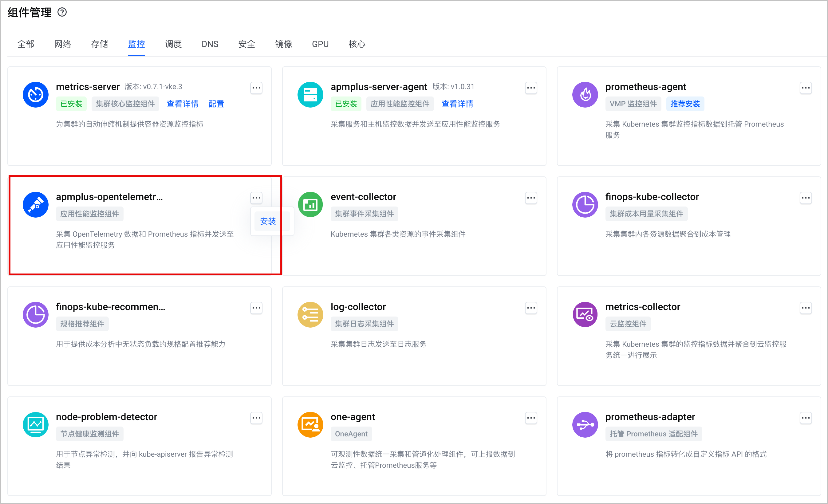The image size is (828, 504).
Task: Open the more menu on event-collector card
Action: (x=531, y=198)
